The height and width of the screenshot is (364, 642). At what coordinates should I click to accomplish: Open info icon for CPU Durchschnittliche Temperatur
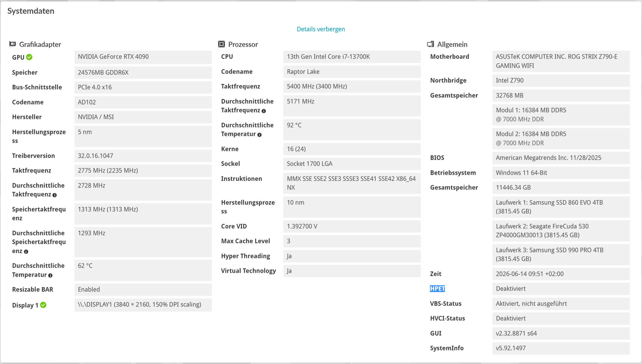coord(259,135)
